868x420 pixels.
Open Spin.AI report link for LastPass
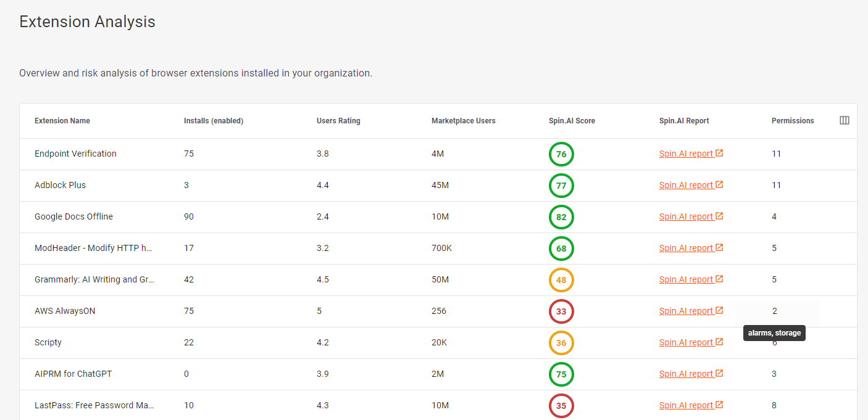tap(686, 405)
